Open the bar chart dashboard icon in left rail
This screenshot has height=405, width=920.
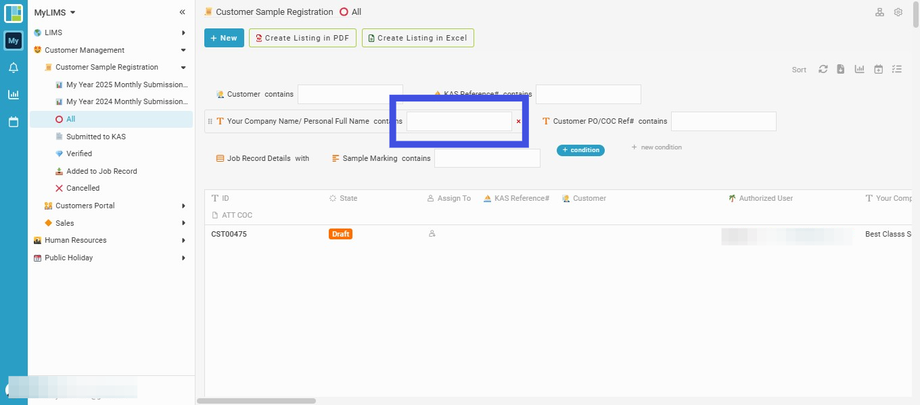tap(13, 94)
